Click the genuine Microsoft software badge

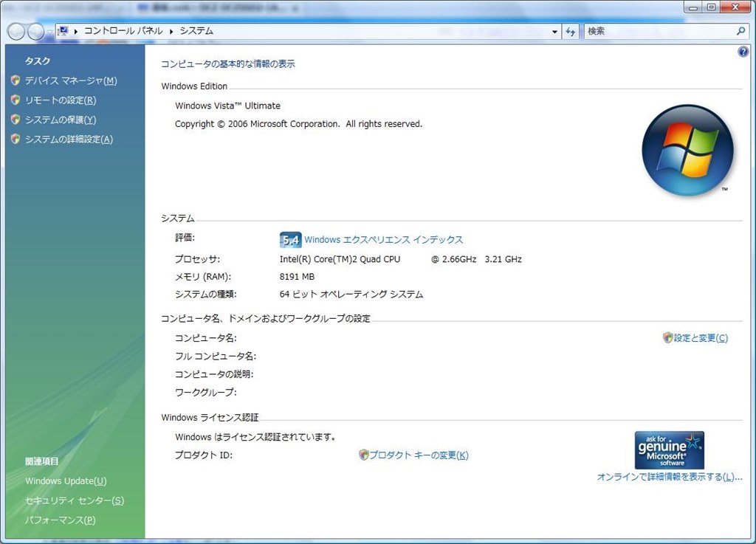pos(669,450)
